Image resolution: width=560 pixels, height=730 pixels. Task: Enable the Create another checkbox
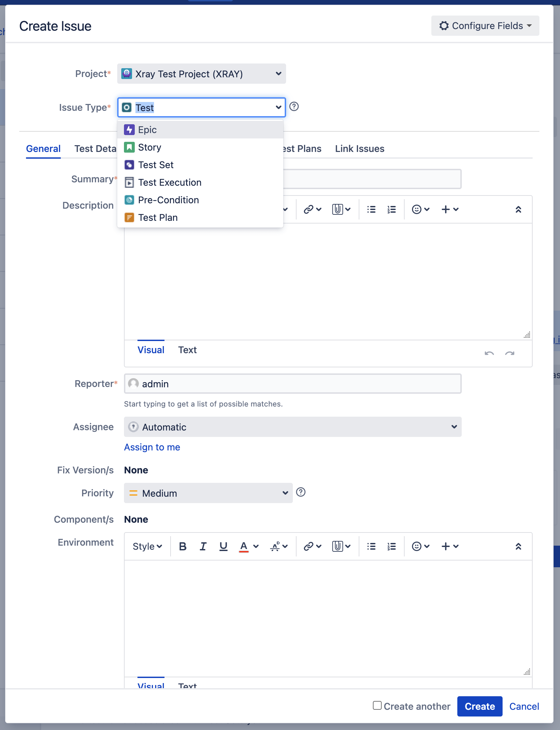pyautogui.click(x=377, y=705)
